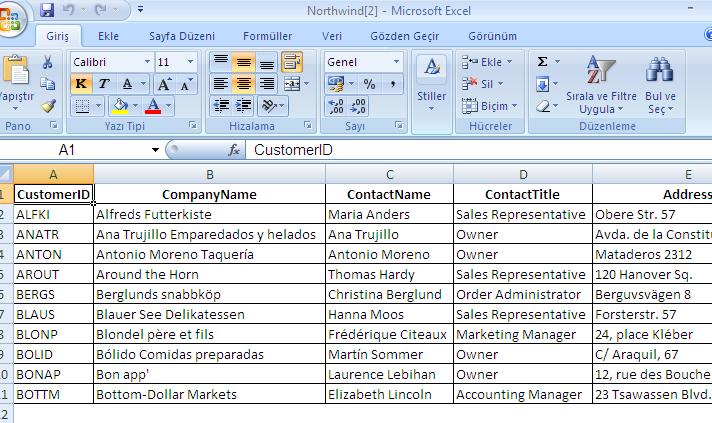712x423 pixels.
Task: Open Biçim format cells menu
Action: 490,106
